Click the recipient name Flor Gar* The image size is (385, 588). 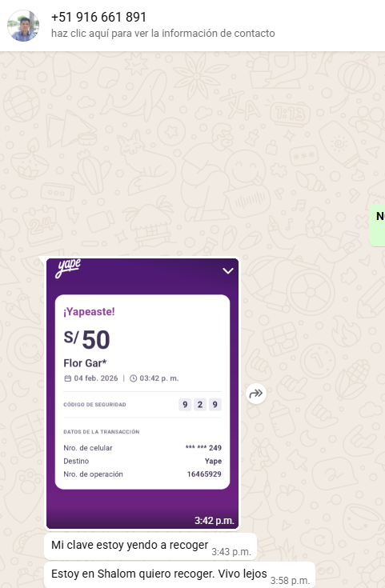coord(85,363)
